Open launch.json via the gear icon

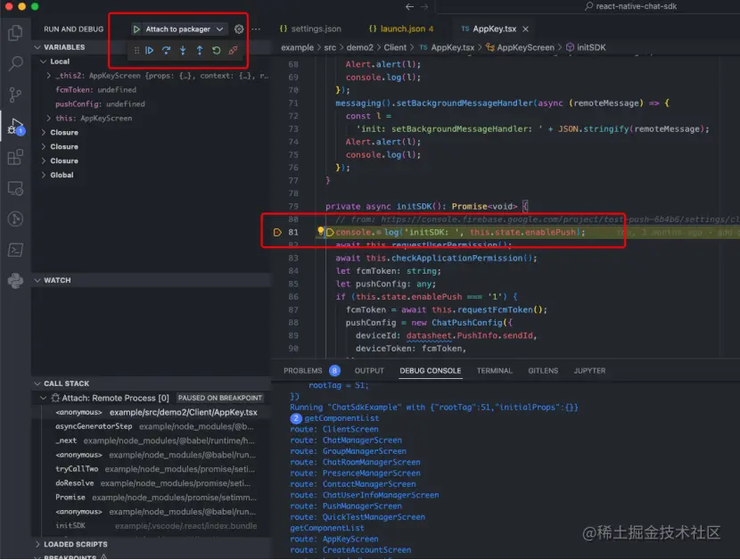pyautogui.click(x=239, y=29)
